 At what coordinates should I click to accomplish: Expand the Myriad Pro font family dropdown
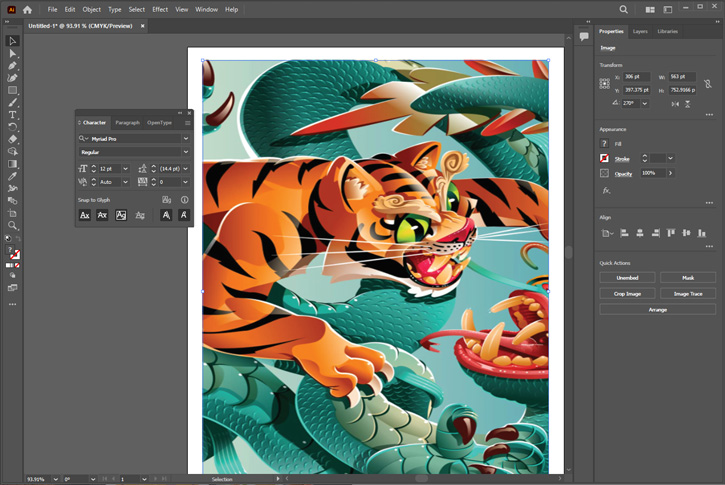186,139
